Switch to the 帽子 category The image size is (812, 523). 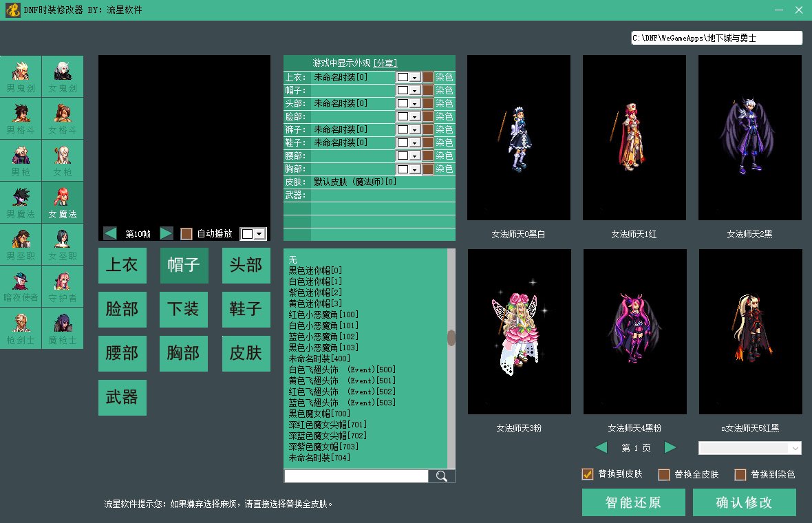coord(184,265)
